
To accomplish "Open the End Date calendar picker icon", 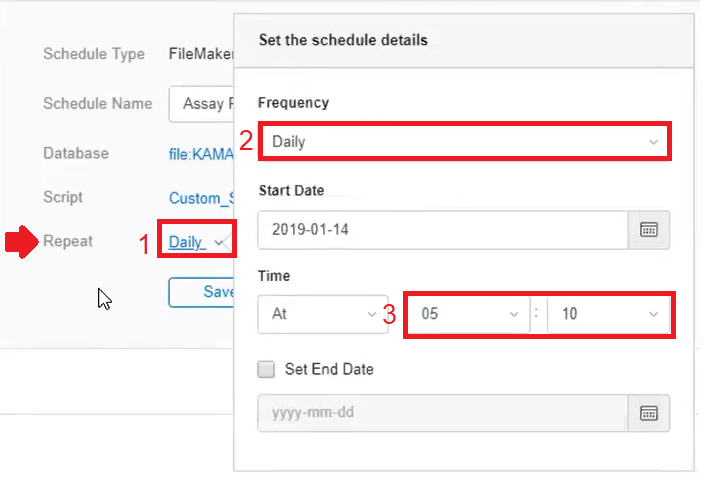I will [x=649, y=413].
